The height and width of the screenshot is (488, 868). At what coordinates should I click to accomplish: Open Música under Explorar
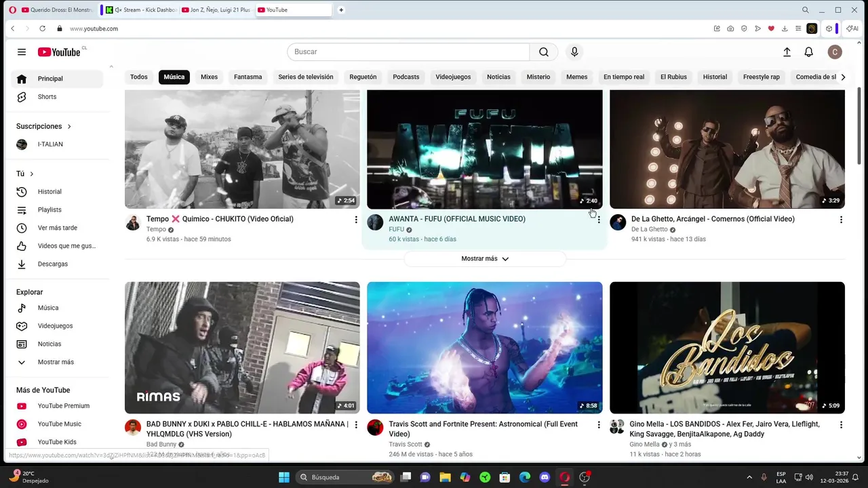pos(57,308)
